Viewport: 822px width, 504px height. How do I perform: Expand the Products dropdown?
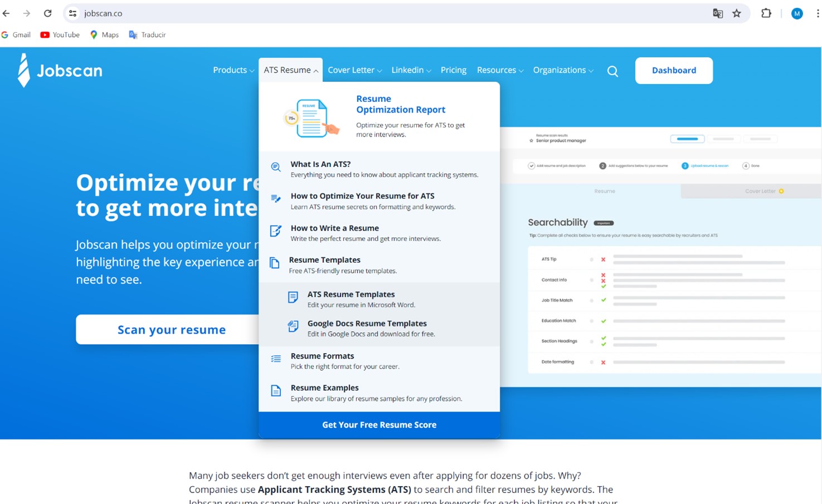232,70
